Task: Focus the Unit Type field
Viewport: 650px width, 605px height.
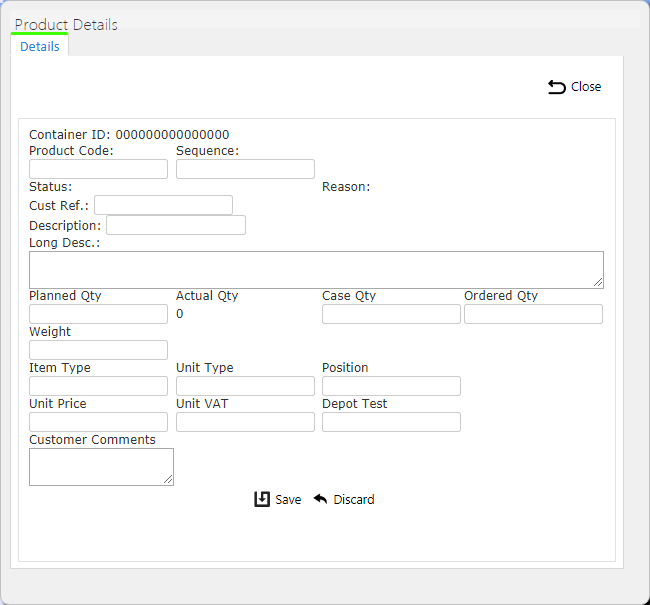Action: [x=245, y=386]
